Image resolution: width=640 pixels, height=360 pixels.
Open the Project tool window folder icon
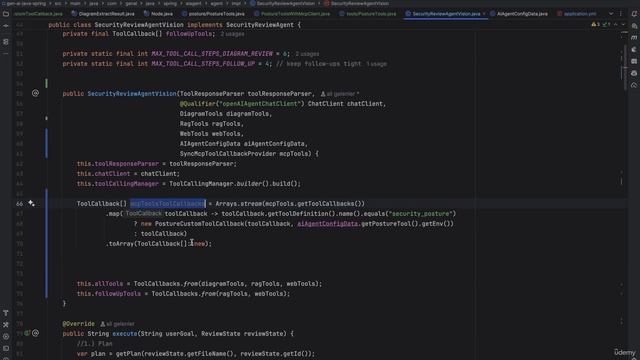(6, 14)
